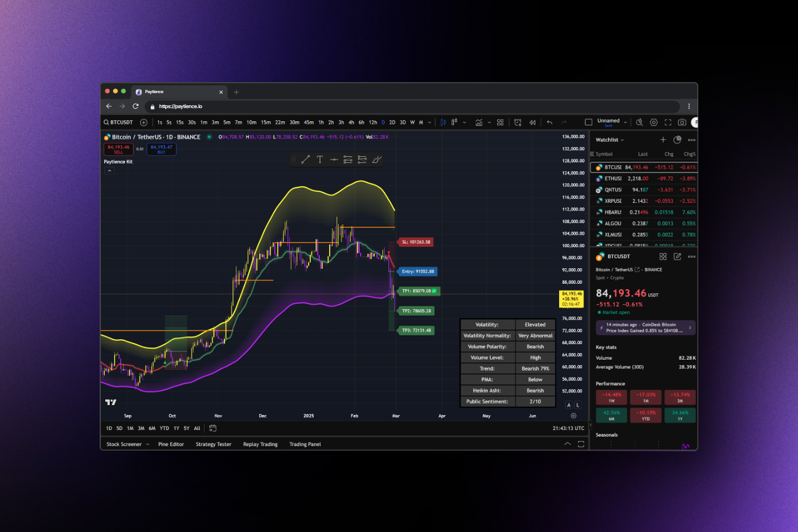Select the HBARUSDT watchlist row
The width and height of the screenshot is (798, 532).
[x=644, y=212]
